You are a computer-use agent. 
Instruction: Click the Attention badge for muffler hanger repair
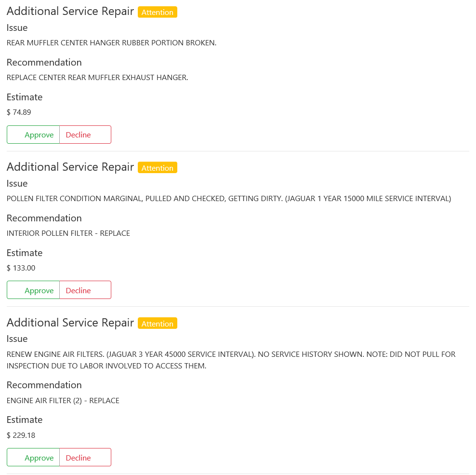tap(158, 13)
